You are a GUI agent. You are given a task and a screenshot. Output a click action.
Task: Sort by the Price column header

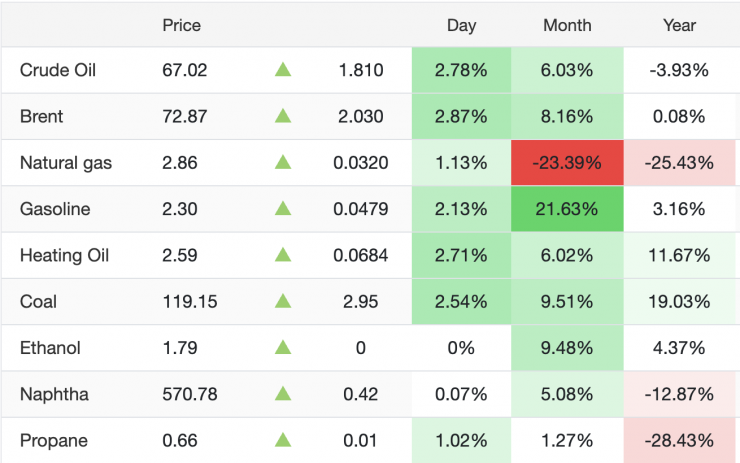[x=181, y=25]
